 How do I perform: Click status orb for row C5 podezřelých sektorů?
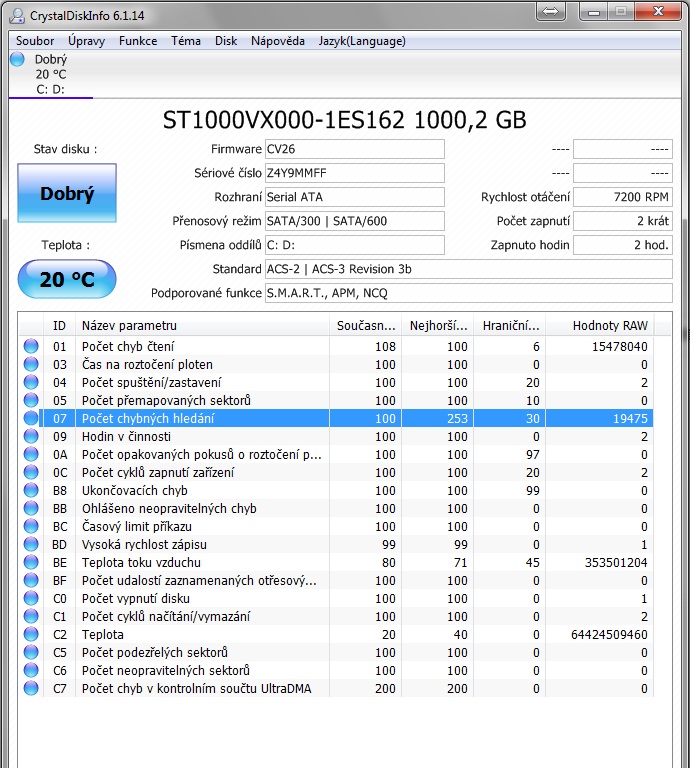(x=31, y=652)
